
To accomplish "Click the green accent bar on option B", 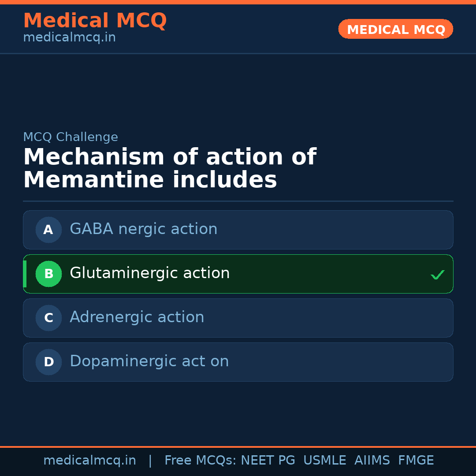I will [x=25, y=274].
